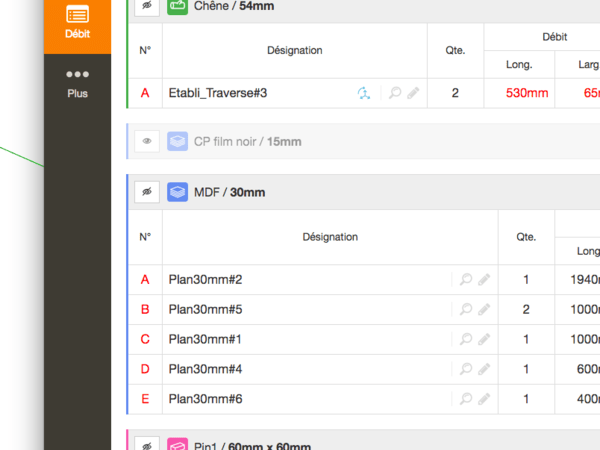Edit Etabli_Traverse#3 with pencil icon

coord(413,93)
